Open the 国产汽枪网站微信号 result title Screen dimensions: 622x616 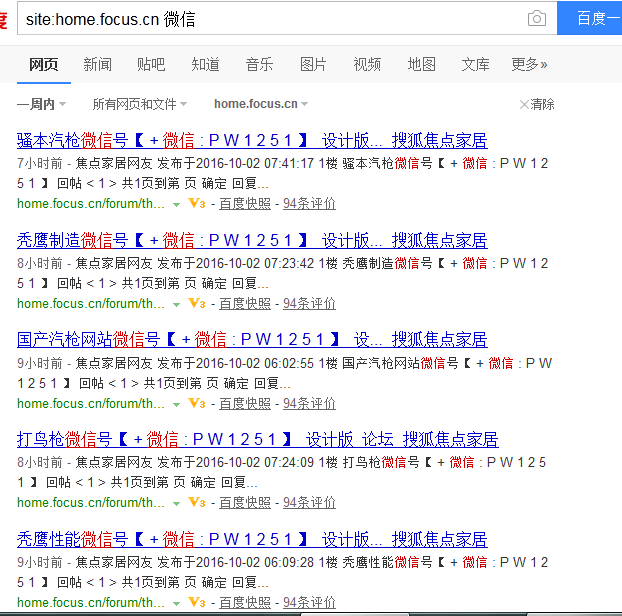coord(252,340)
